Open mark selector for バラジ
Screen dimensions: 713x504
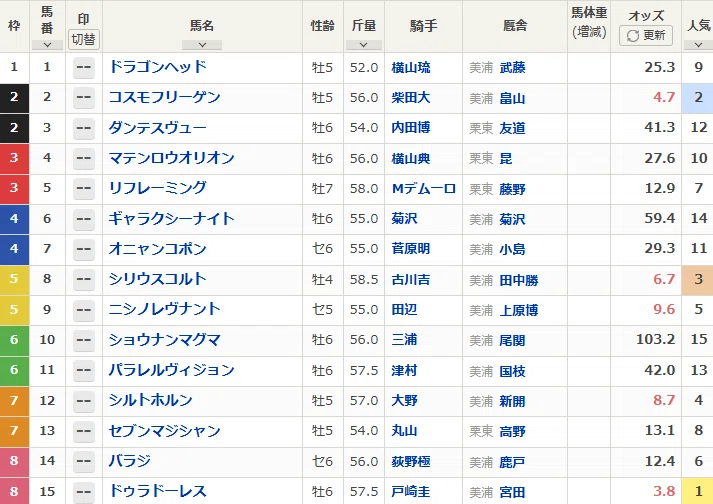[84, 461]
